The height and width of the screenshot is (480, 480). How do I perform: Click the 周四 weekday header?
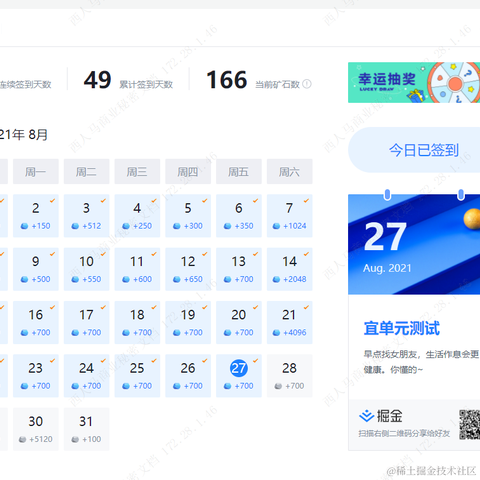(188, 172)
